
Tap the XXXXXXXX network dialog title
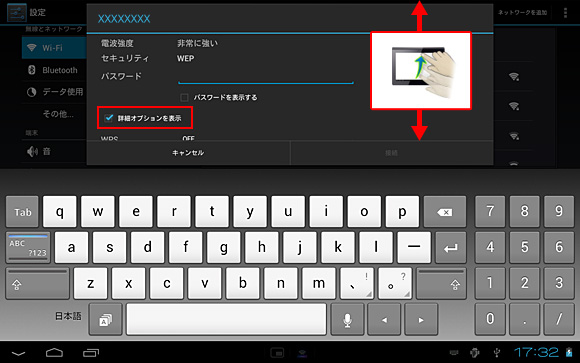[124, 19]
